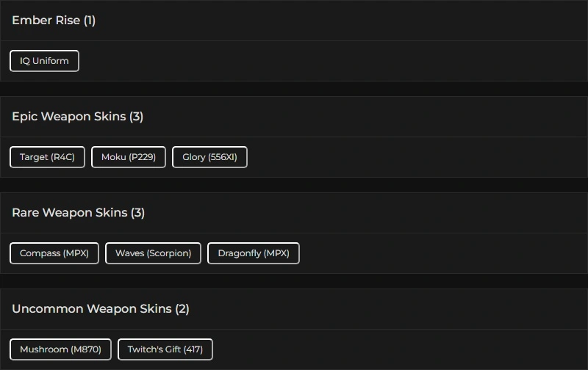Choose the Moku (P229) skin
588x370 pixels.
pyautogui.click(x=129, y=157)
